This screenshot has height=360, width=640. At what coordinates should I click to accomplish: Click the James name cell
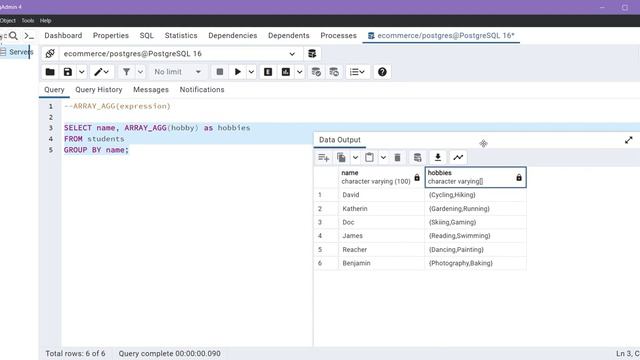[x=382, y=236]
